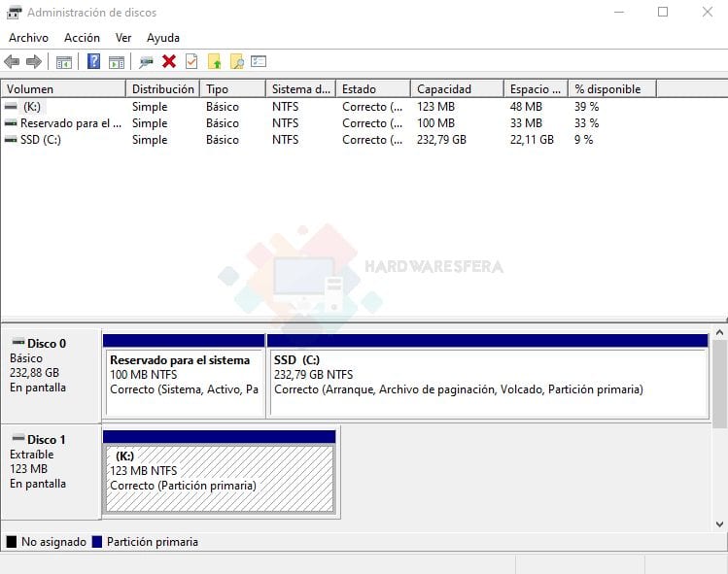
Task: Click the Disco 1 removable drive icon
Action: tap(18, 438)
